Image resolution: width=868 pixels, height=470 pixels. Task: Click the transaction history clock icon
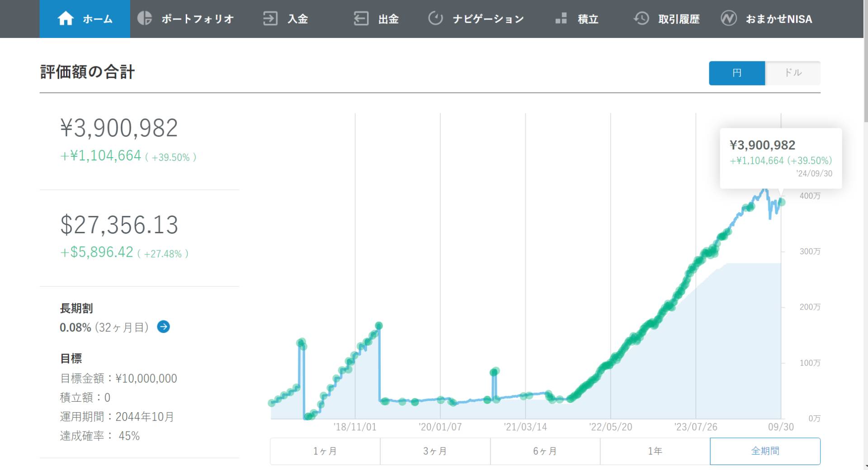[641, 19]
